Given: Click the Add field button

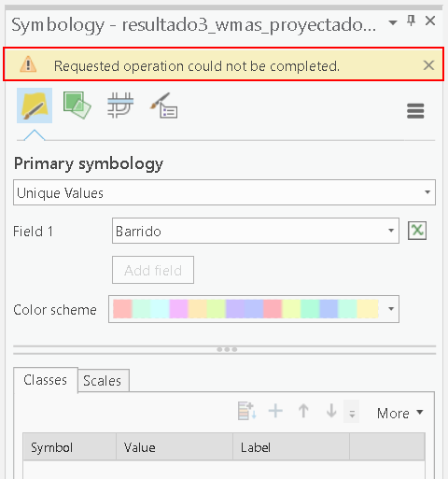Looking at the screenshot, I should [153, 270].
